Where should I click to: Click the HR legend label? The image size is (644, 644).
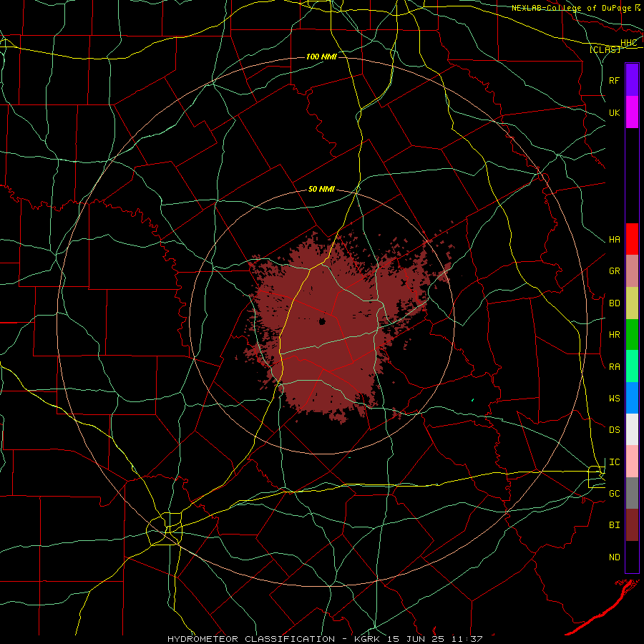click(614, 335)
